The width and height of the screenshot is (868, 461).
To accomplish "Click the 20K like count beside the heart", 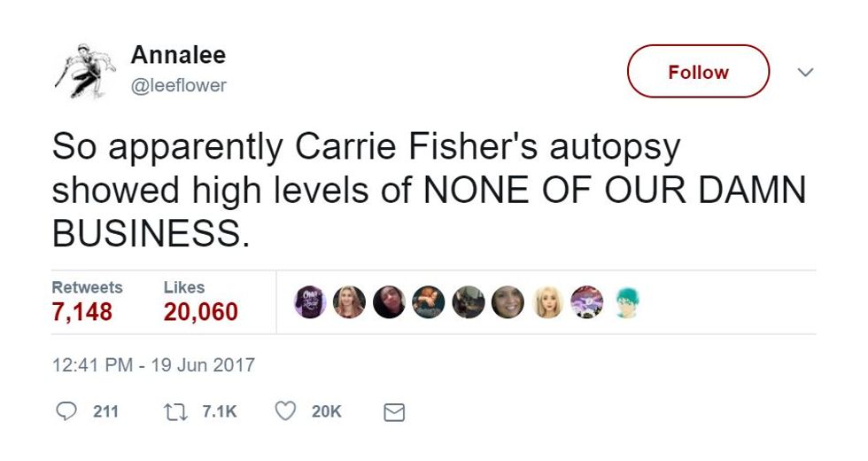I will (x=326, y=411).
